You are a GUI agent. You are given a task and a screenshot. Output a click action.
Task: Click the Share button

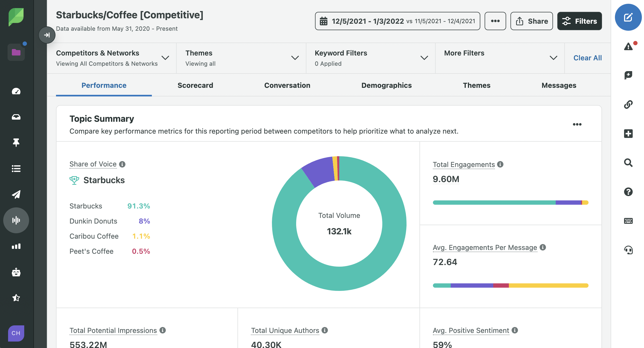[531, 21]
